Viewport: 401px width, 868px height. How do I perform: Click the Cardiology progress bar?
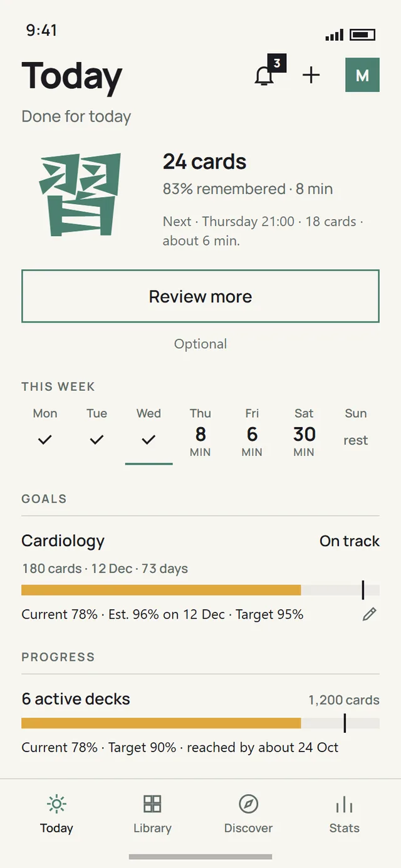click(200, 590)
